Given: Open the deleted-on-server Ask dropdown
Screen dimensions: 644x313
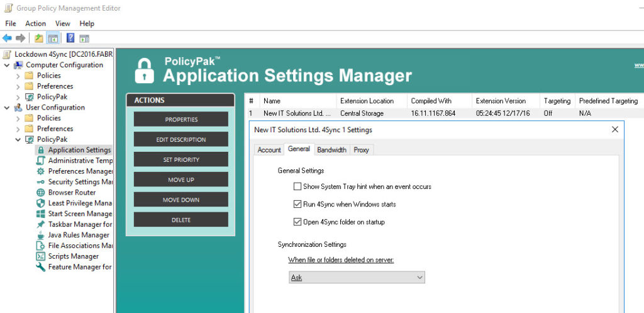Looking at the screenshot, I should pyautogui.click(x=357, y=277).
